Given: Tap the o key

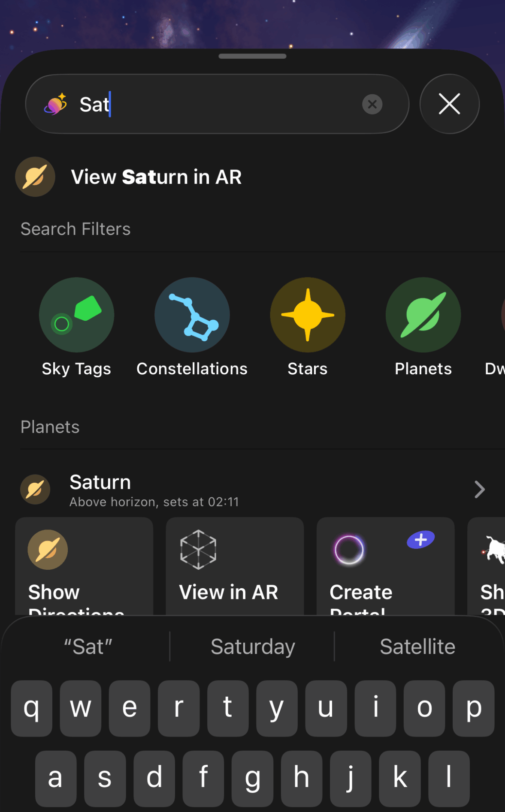Looking at the screenshot, I should [424, 708].
